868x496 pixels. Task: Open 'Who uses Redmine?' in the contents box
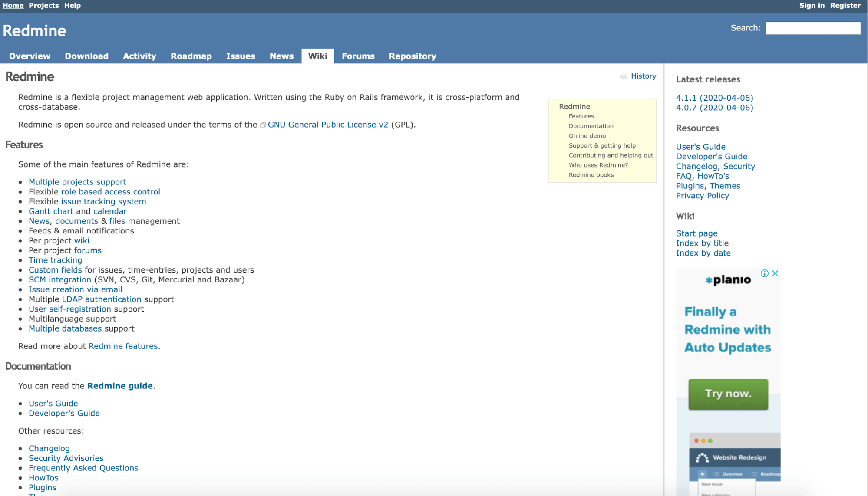tap(598, 165)
